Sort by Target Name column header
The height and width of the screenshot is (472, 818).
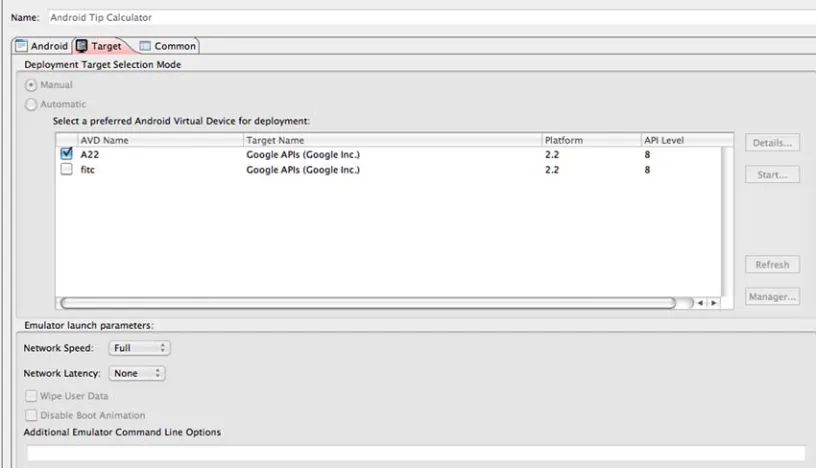392,140
